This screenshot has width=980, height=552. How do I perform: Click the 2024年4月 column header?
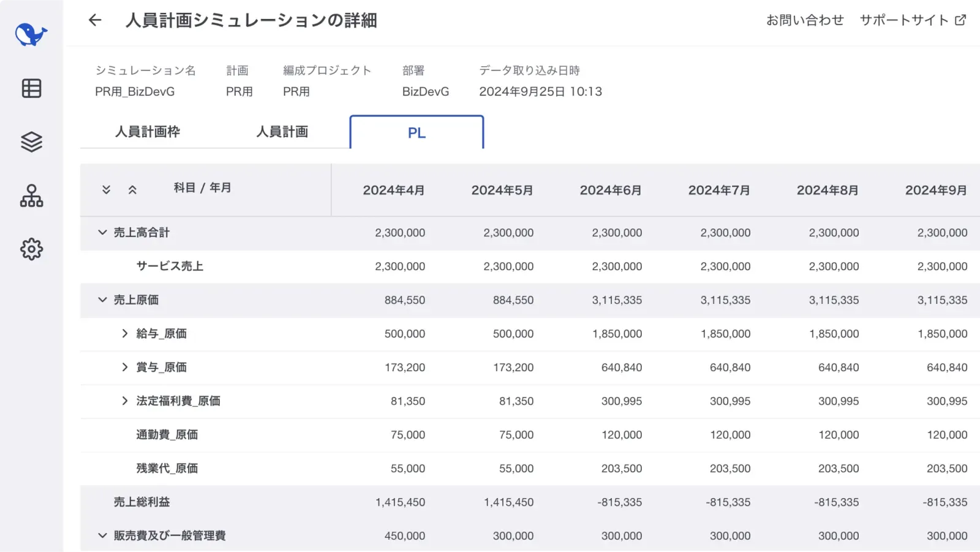[x=394, y=191]
